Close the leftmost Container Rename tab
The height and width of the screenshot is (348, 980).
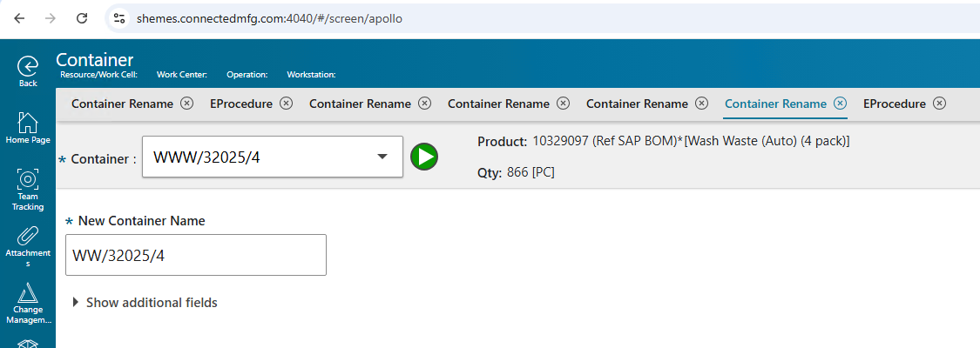pyautogui.click(x=186, y=104)
